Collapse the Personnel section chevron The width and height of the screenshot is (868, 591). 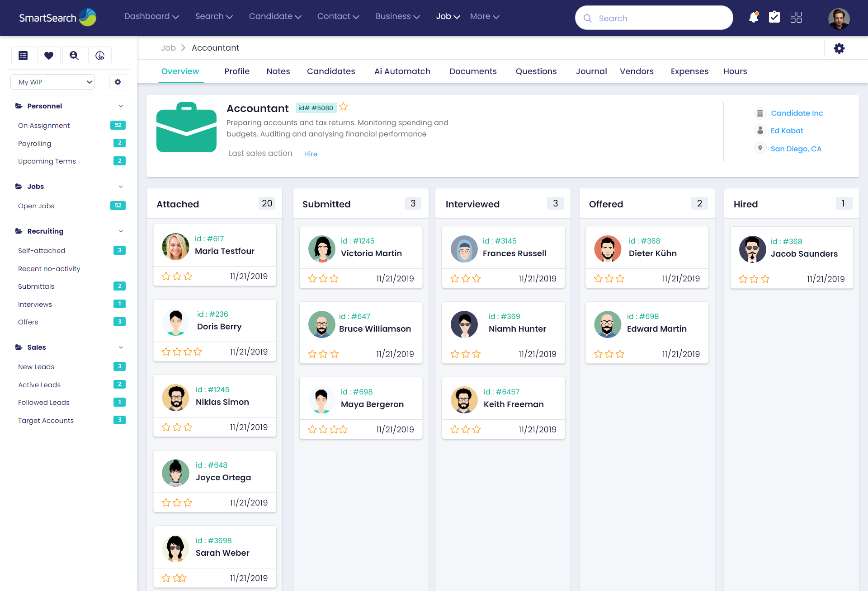click(x=121, y=106)
